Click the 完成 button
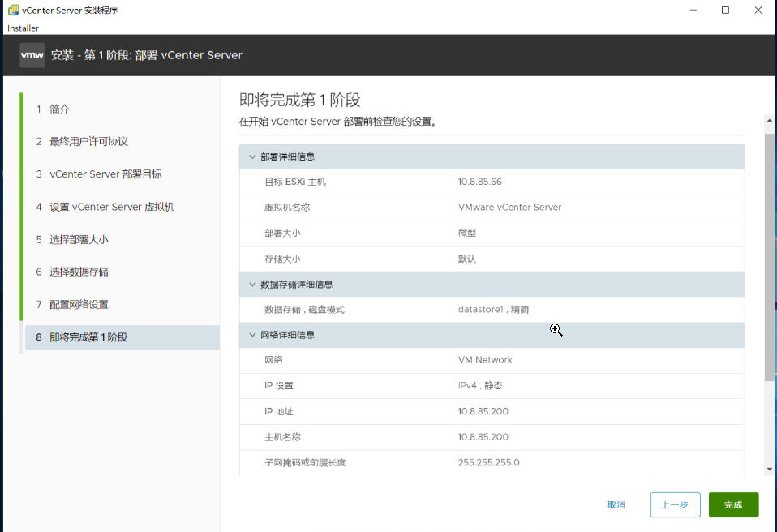The image size is (777, 532). pos(733,504)
